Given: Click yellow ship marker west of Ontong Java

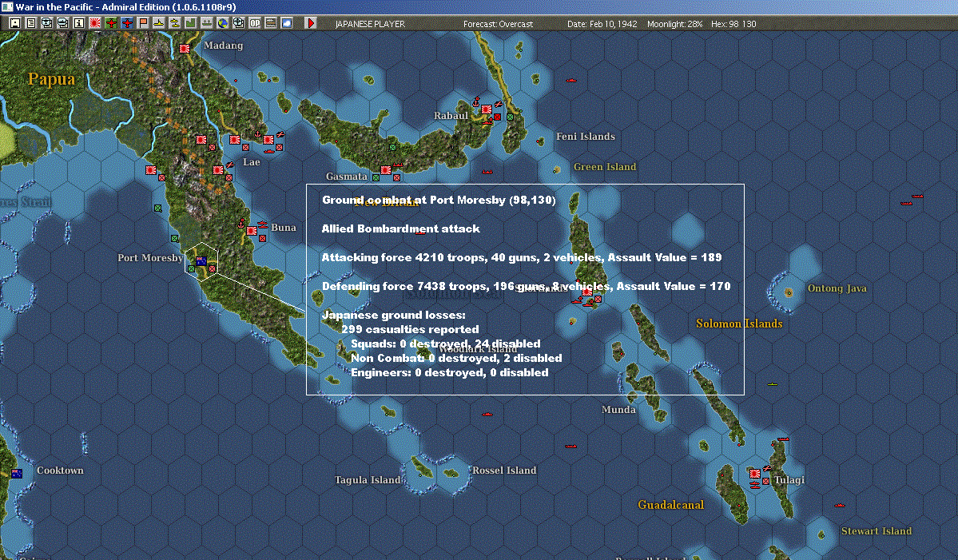Looking at the screenshot, I should [x=773, y=384].
